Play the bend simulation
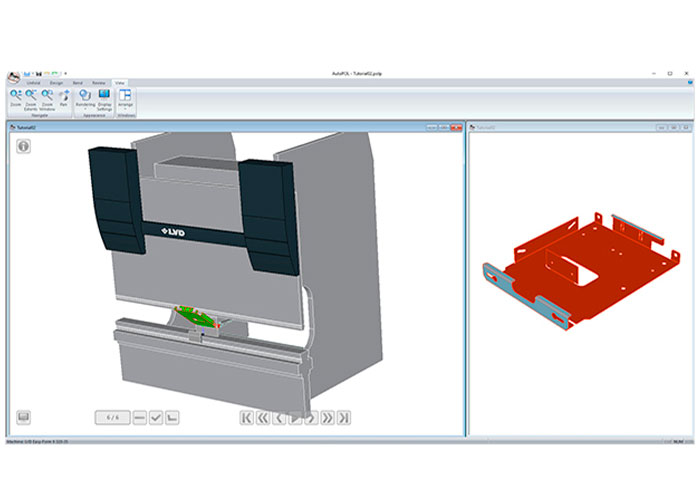This screenshot has height=500, width=700. click(295, 417)
